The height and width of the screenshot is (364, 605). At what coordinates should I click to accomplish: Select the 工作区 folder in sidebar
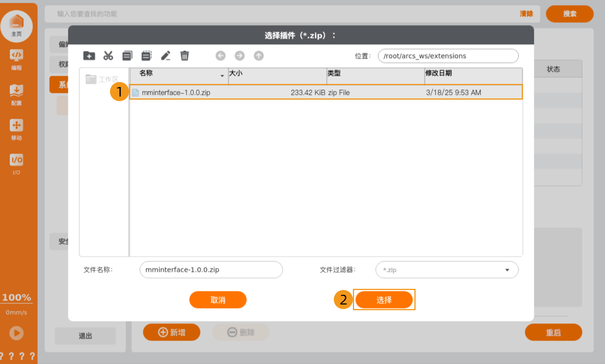pos(102,79)
